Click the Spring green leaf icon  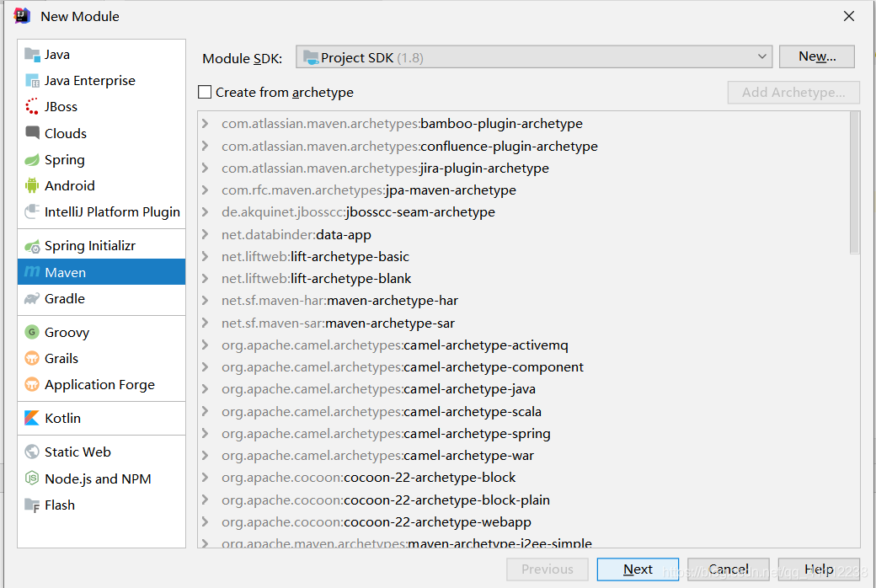pyautogui.click(x=32, y=160)
